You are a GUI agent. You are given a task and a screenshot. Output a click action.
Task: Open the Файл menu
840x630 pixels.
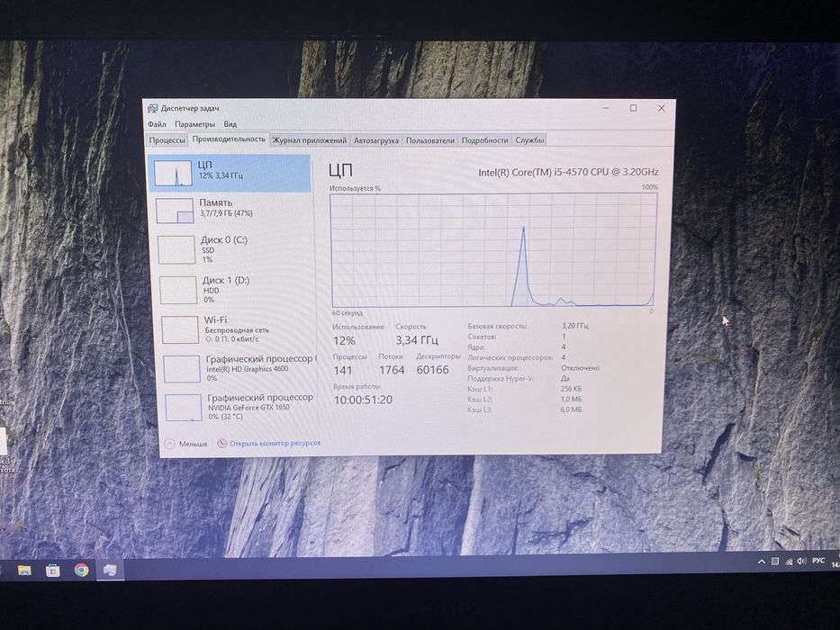[157, 124]
